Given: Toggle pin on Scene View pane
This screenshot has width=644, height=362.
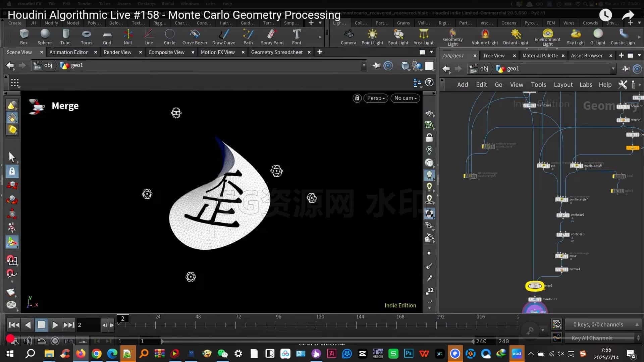Looking at the screenshot, I should click(376, 66).
